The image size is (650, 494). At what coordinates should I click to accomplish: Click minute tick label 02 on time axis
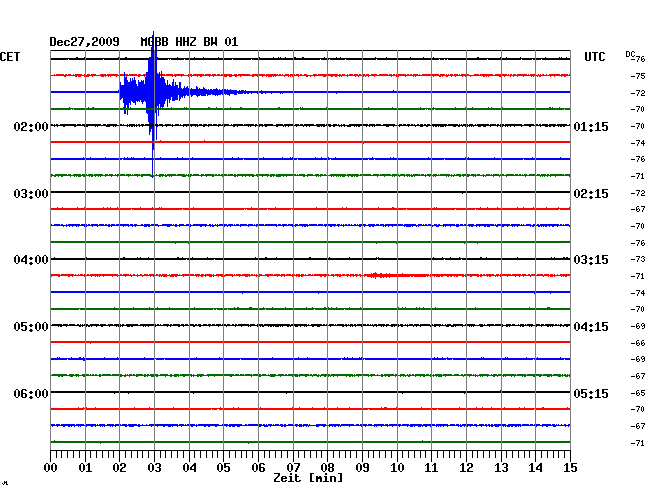(x=119, y=468)
